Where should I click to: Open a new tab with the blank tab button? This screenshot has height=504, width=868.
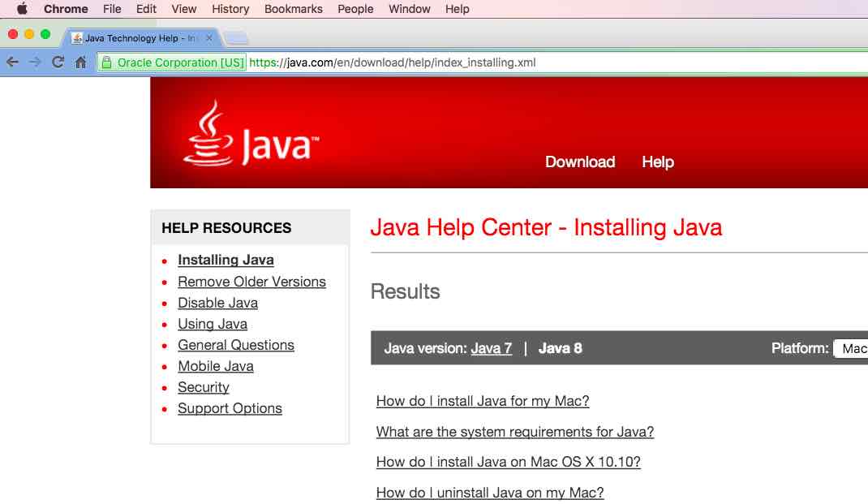click(236, 38)
